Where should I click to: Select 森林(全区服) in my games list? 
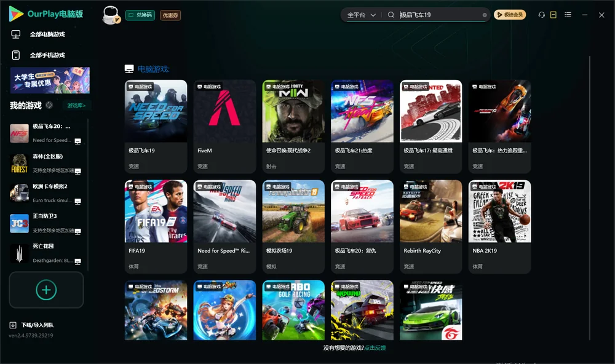tap(46, 164)
